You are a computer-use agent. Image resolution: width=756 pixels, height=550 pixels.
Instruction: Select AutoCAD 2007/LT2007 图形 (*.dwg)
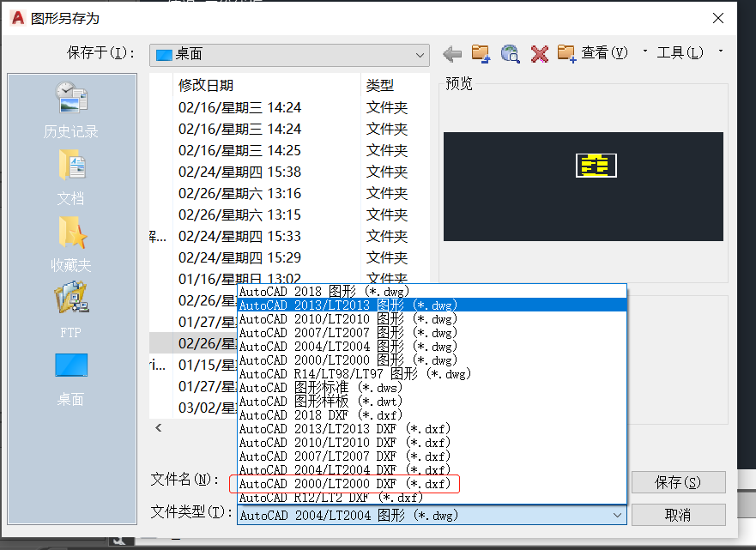[432, 333]
